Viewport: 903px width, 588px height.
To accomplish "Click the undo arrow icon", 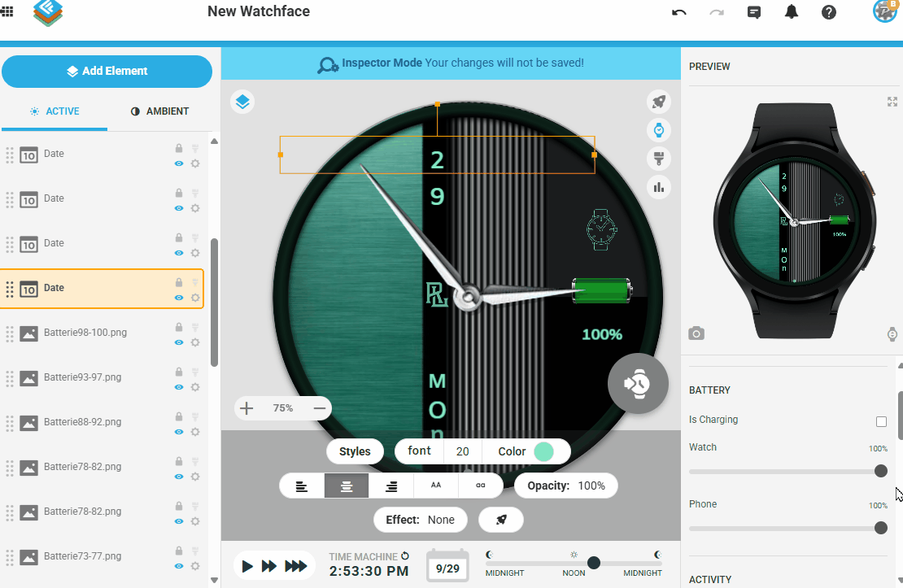I will pos(679,12).
